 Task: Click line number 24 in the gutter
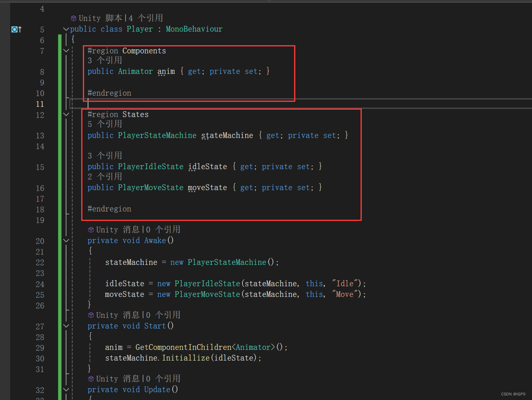click(x=40, y=284)
